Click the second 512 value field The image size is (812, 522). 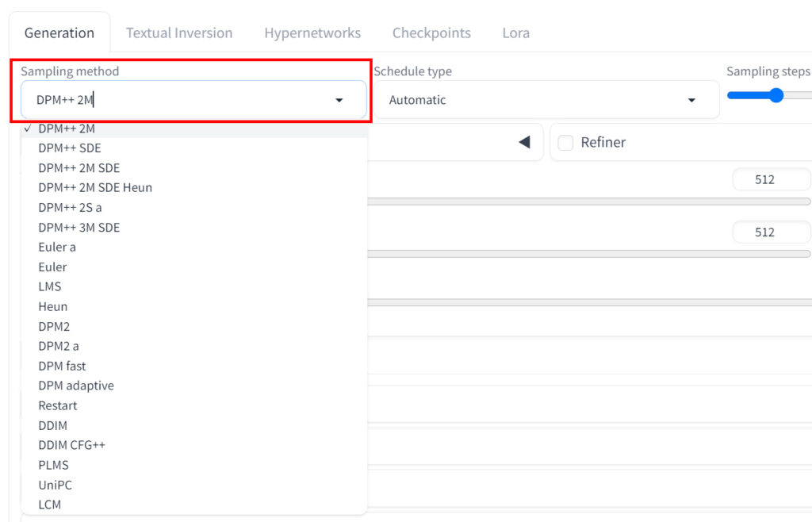[x=764, y=232]
